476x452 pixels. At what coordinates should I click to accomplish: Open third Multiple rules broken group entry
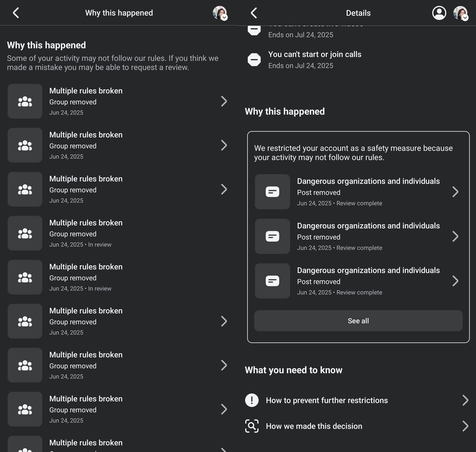point(118,189)
